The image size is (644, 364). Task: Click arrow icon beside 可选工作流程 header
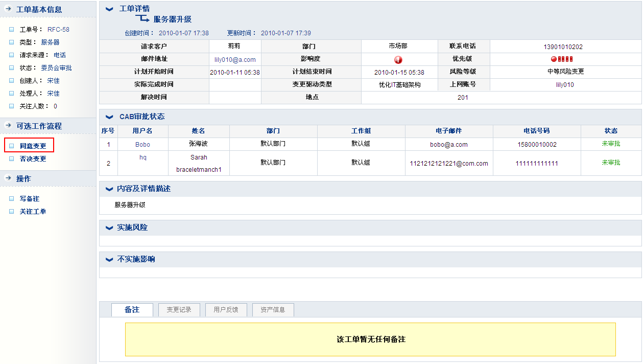[x=8, y=126]
